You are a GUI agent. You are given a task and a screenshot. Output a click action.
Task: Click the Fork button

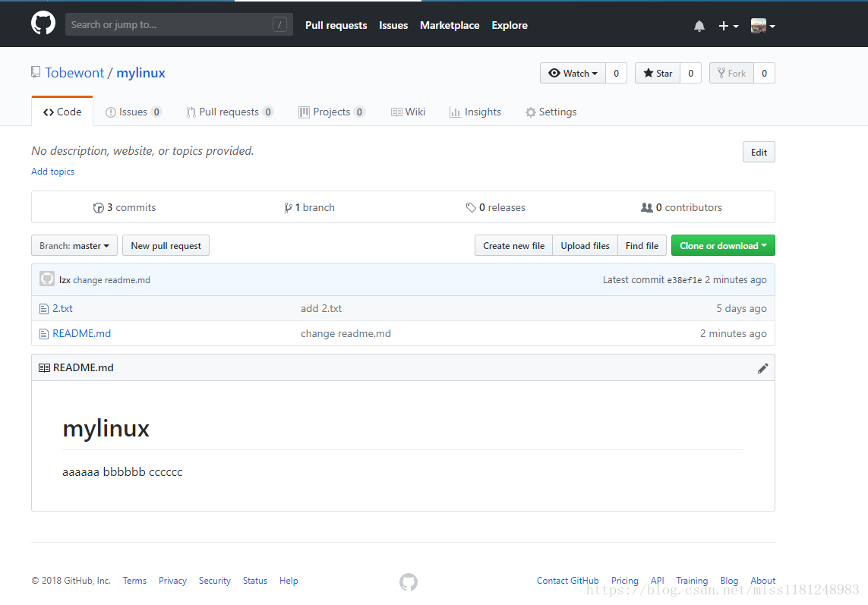(731, 73)
